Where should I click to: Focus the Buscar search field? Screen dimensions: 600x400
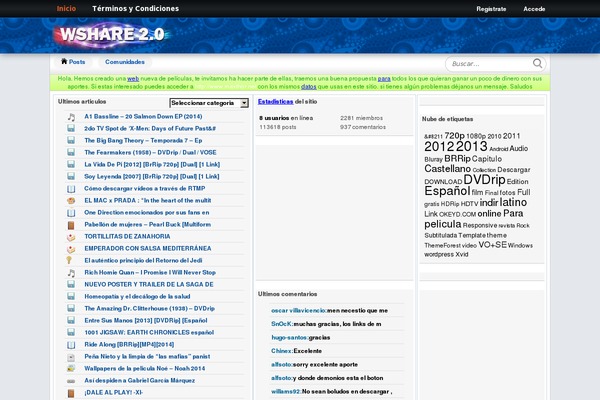click(490, 64)
